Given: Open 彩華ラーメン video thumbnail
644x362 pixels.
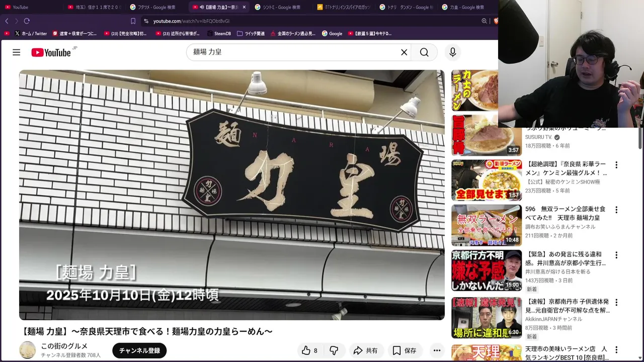Looking at the screenshot, I should pos(486,180).
